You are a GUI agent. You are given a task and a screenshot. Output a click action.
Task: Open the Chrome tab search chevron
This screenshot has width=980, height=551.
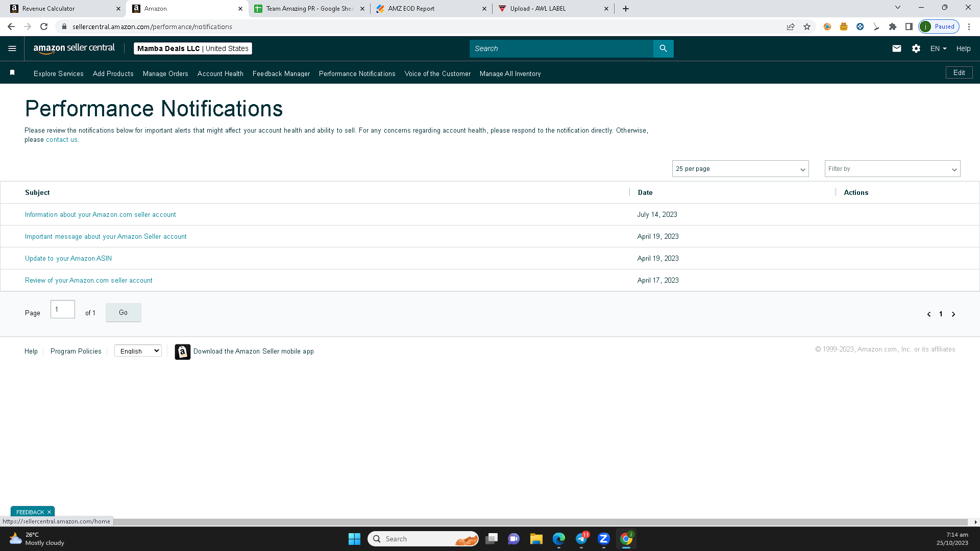coord(898,8)
